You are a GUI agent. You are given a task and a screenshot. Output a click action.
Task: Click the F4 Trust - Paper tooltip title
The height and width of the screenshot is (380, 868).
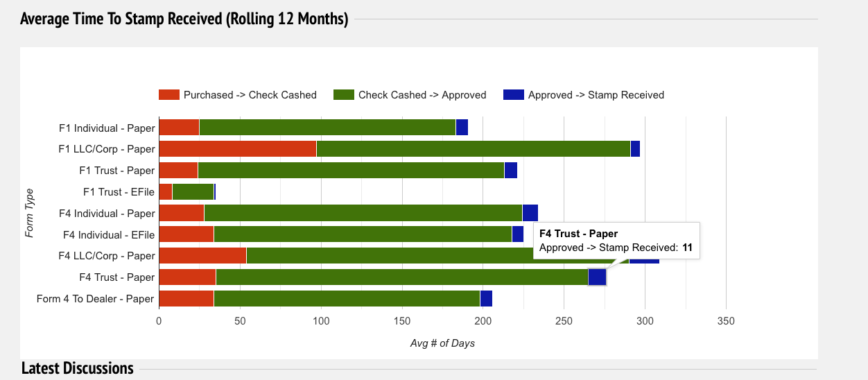tap(578, 234)
